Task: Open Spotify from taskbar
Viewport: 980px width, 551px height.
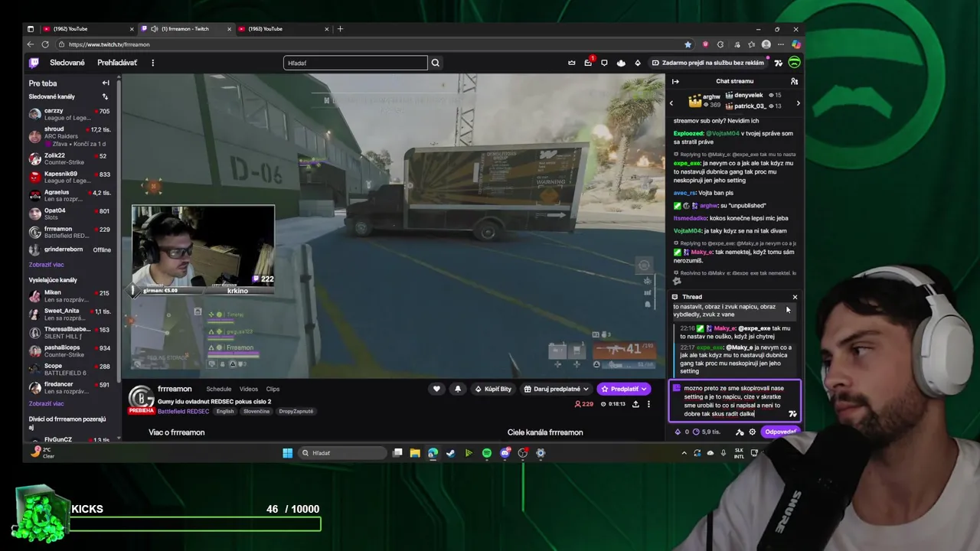Action: pyautogui.click(x=487, y=453)
